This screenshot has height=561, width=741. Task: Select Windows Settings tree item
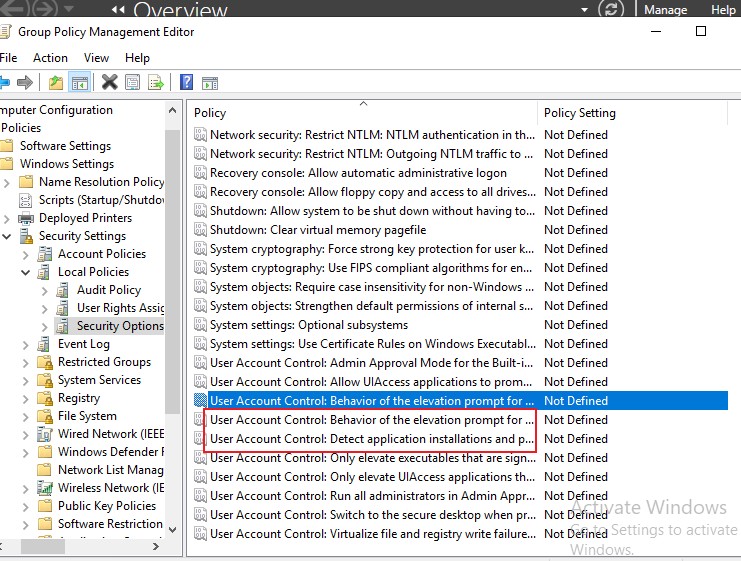coord(67,164)
